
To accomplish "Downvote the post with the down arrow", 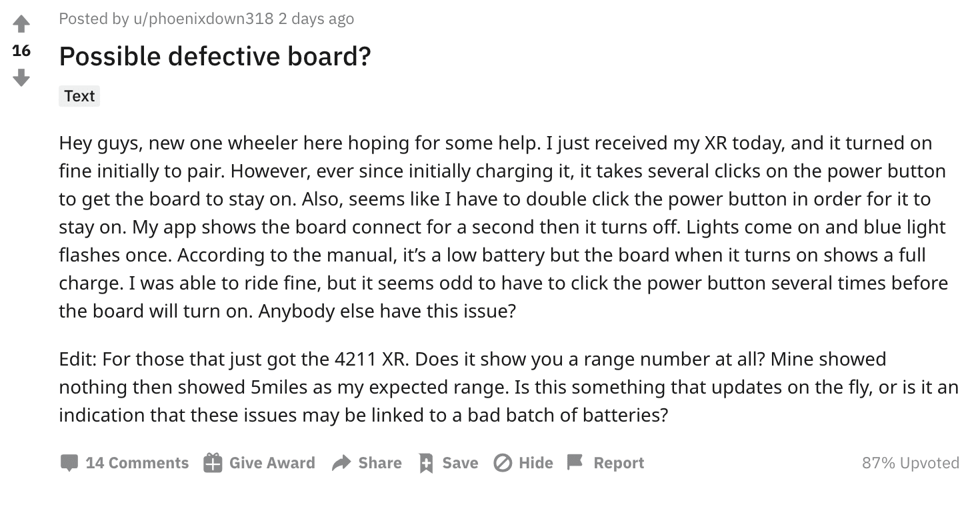I will (x=21, y=78).
